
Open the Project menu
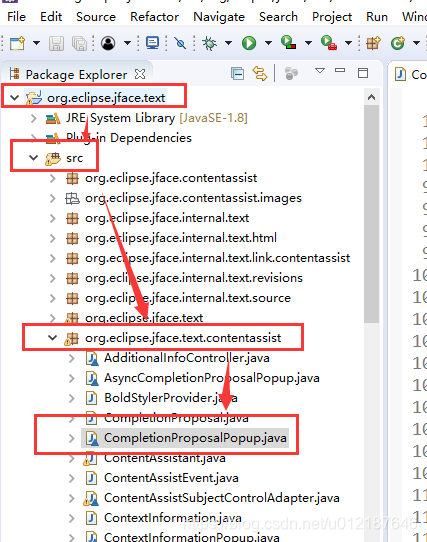pyautogui.click(x=332, y=17)
